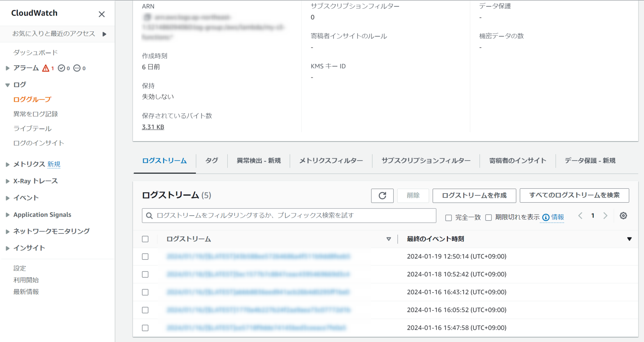644x342 pixels.
Task: Open the 3.31 KB stored bytes link
Action: coord(153,127)
